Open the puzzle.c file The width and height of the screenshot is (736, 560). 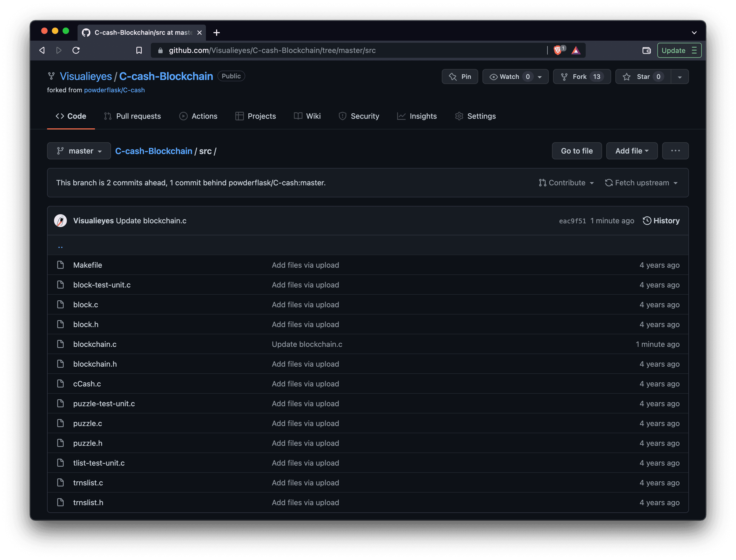point(88,423)
